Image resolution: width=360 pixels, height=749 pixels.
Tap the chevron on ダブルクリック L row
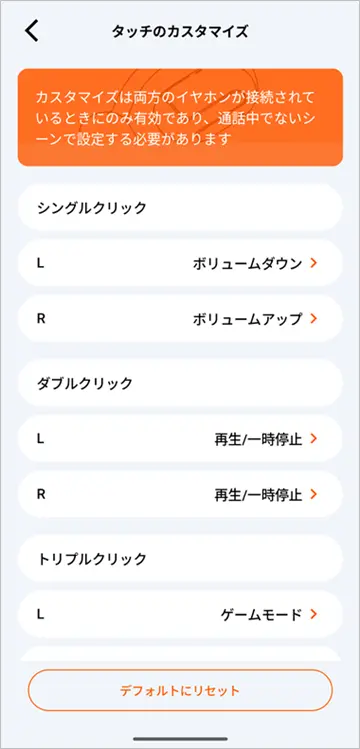click(x=313, y=439)
